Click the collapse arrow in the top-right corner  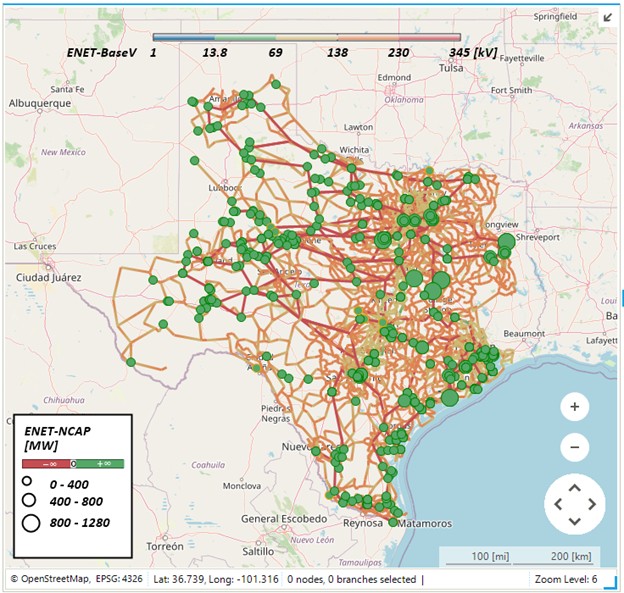pyautogui.click(x=607, y=17)
